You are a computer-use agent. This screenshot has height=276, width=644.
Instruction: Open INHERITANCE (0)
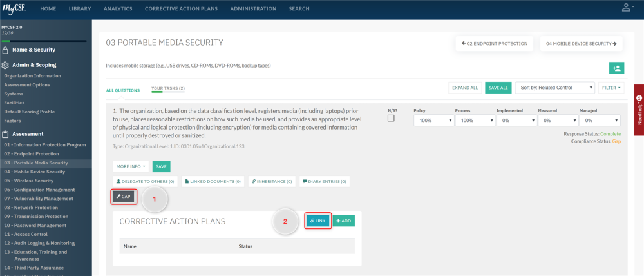pyautogui.click(x=272, y=181)
